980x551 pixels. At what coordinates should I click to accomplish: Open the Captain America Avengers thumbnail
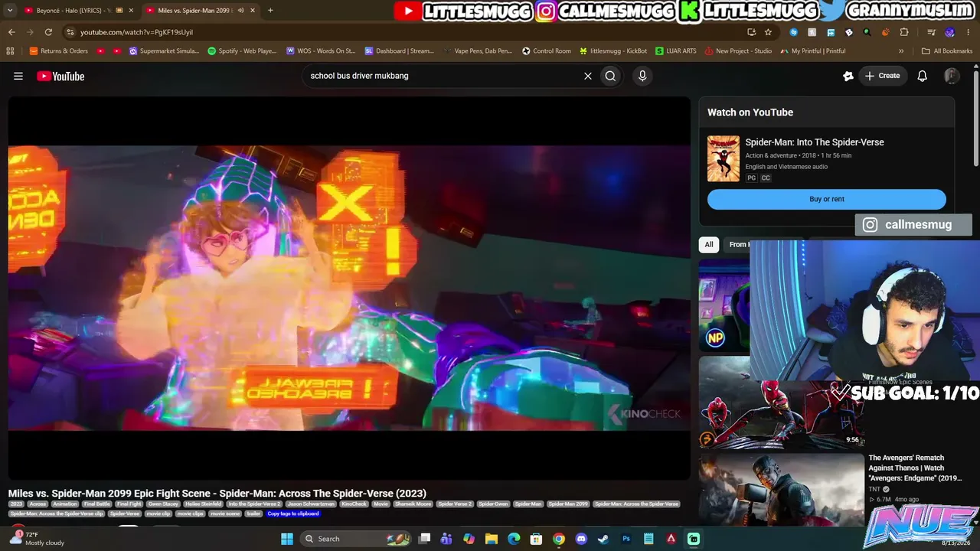(x=782, y=491)
